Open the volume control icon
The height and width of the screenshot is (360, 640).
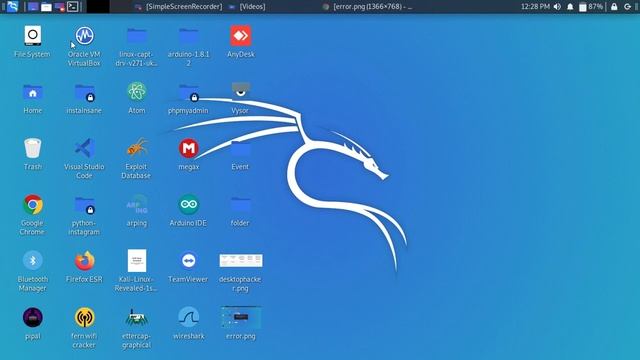click(x=557, y=7)
